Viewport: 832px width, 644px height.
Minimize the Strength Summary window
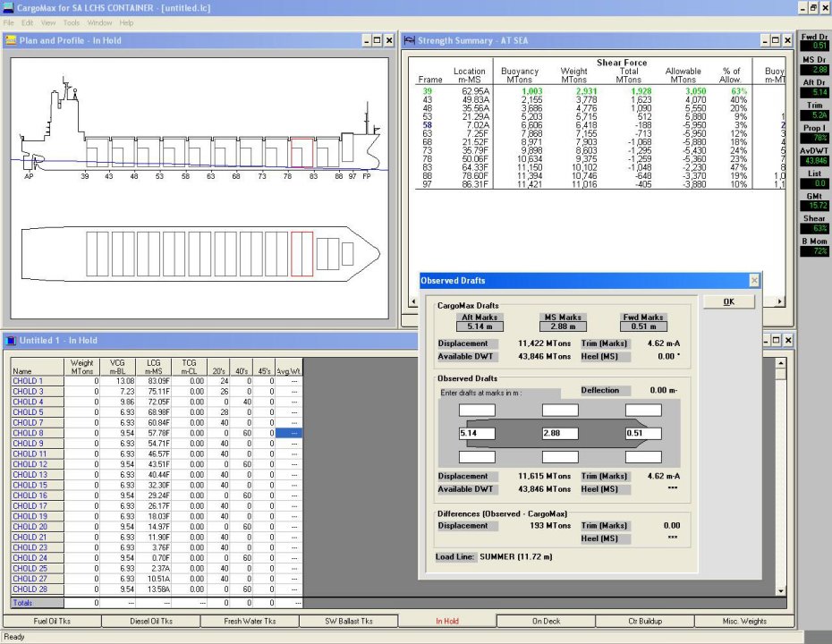click(x=765, y=40)
